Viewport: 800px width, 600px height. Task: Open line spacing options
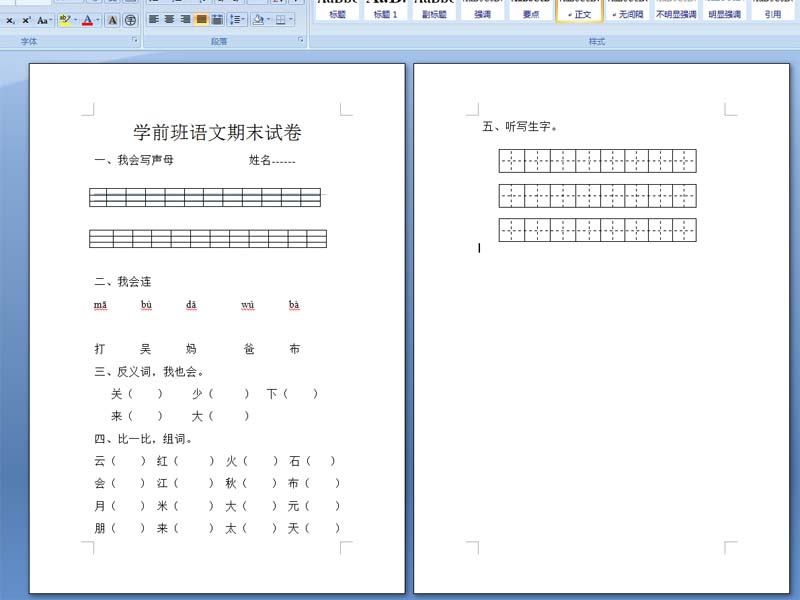[x=237, y=19]
